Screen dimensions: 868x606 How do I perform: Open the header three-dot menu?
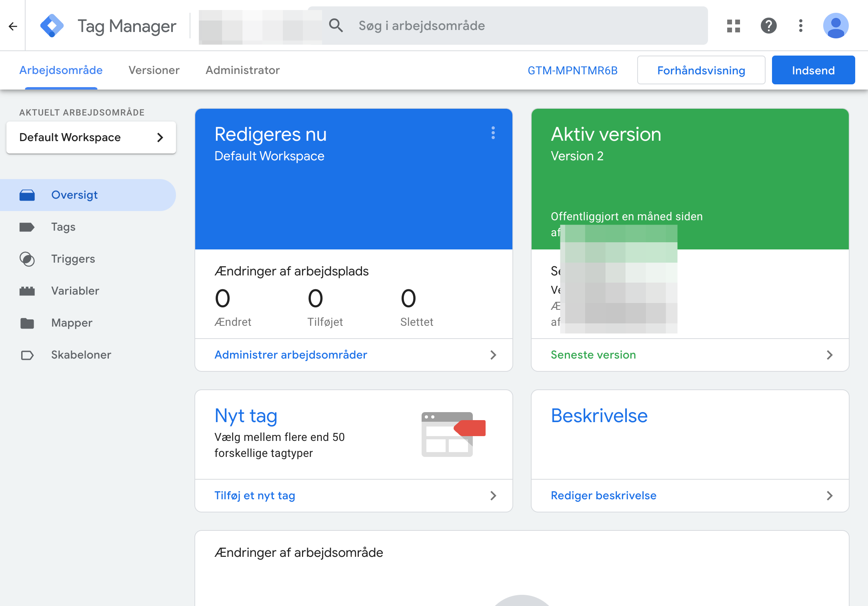tap(801, 26)
